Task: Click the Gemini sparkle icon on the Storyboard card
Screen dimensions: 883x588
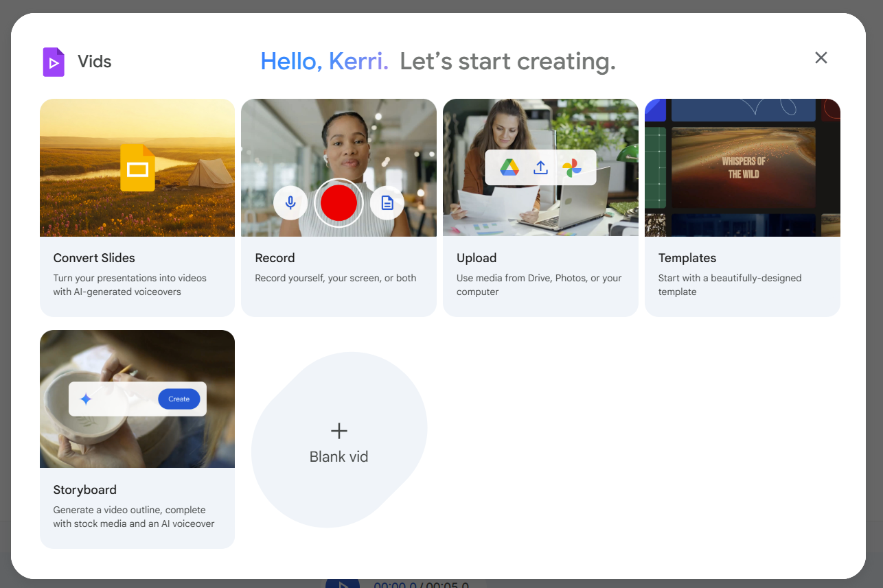Action: click(x=84, y=399)
